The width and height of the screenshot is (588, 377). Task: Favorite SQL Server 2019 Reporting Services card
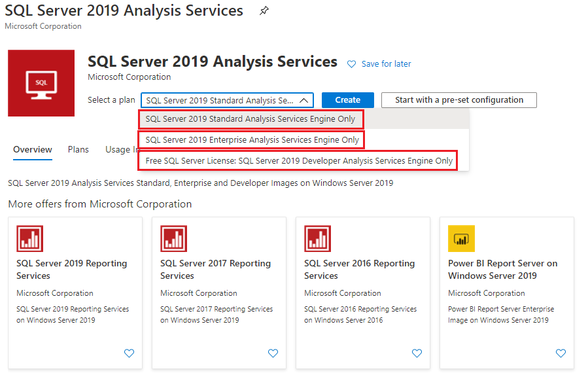pos(129,353)
